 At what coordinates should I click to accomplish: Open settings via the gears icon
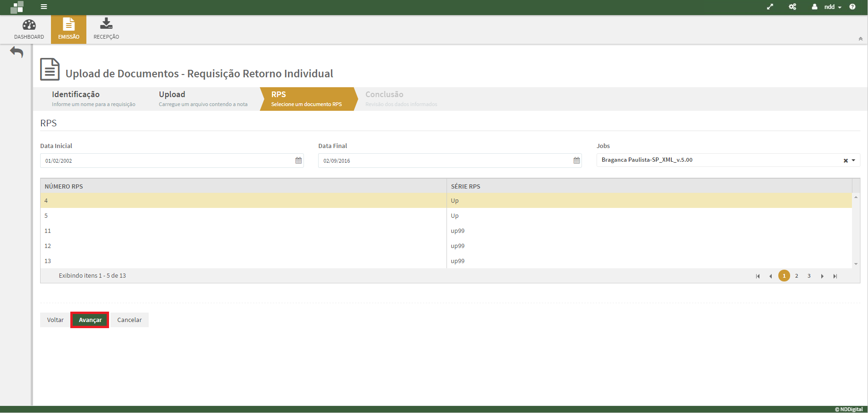(x=792, y=7)
